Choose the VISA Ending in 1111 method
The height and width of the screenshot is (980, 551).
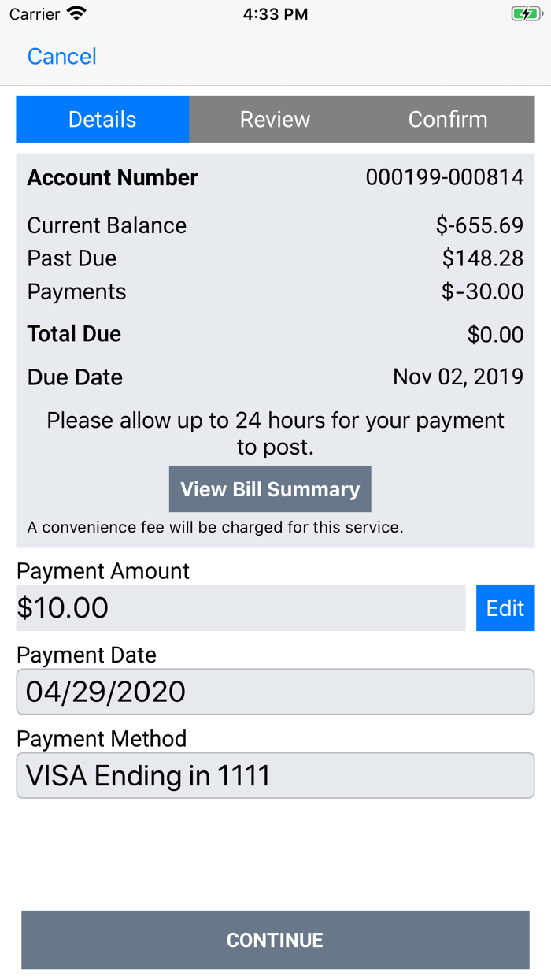275,776
